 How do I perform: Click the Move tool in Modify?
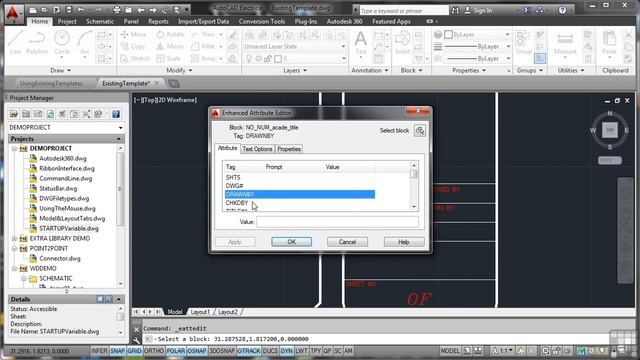point(133,35)
